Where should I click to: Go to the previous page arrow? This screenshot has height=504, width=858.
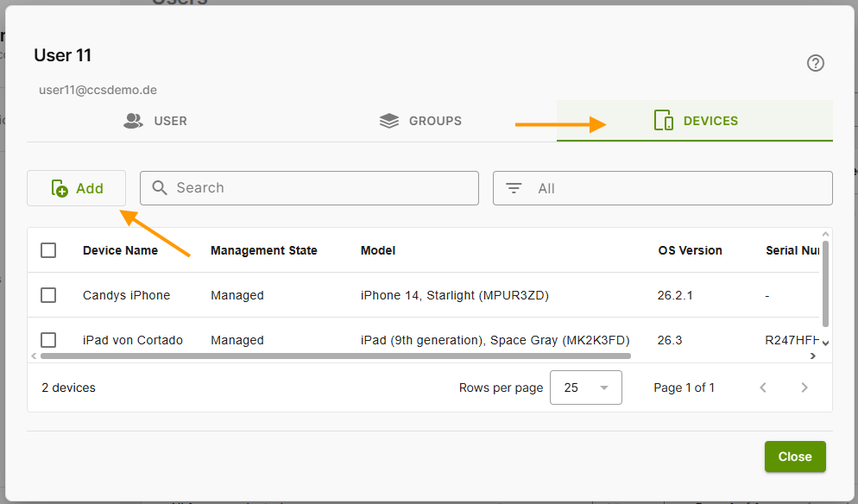[x=763, y=387]
